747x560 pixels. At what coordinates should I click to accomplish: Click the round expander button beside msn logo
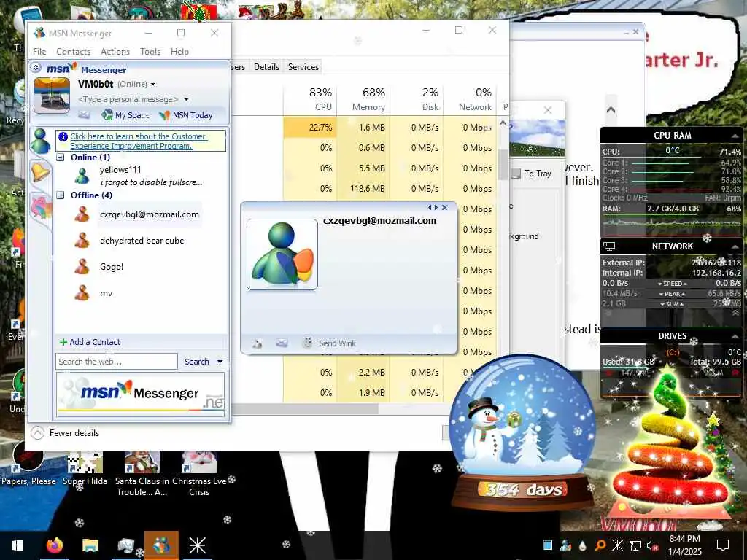(36, 68)
